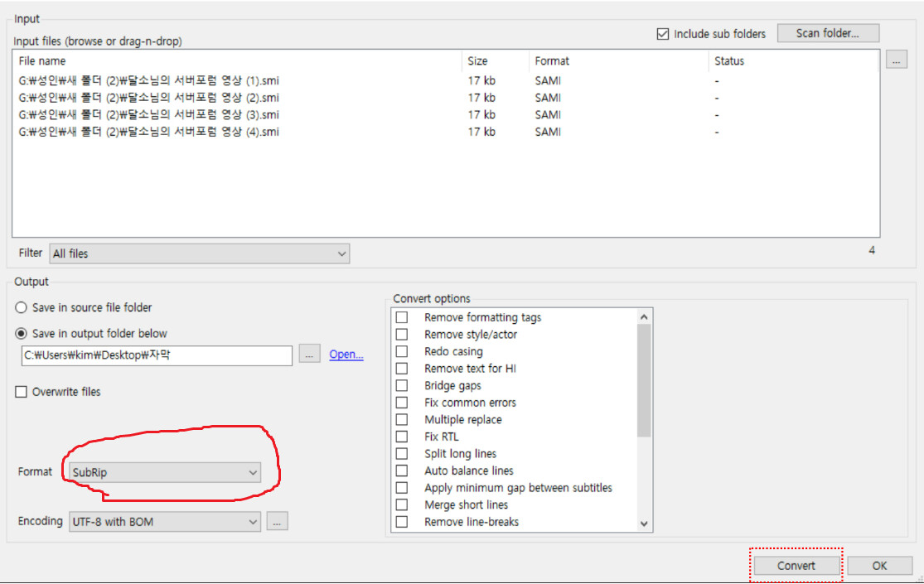The height and width of the screenshot is (584, 924).
Task: Select Save in output folder below
Action: tap(22, 334)
